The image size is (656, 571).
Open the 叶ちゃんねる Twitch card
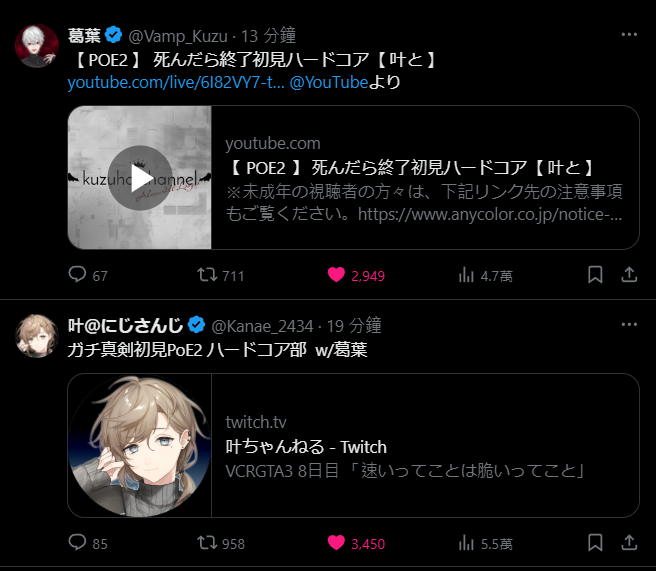point(354,446)
